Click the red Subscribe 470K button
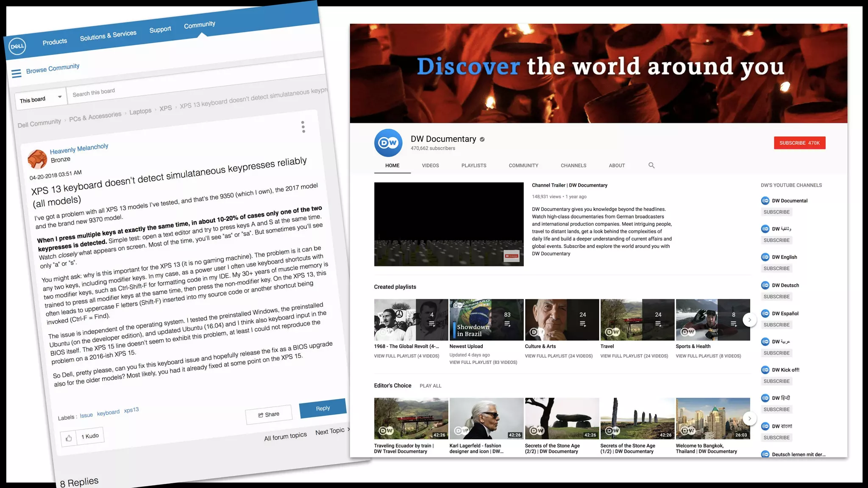The height and width of the screenshot is (488, 868). [799, 143]
